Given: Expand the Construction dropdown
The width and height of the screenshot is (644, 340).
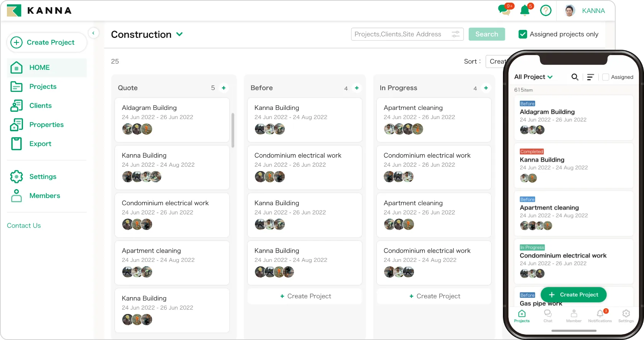Looking at the screenshot, I should coord(179,34).
